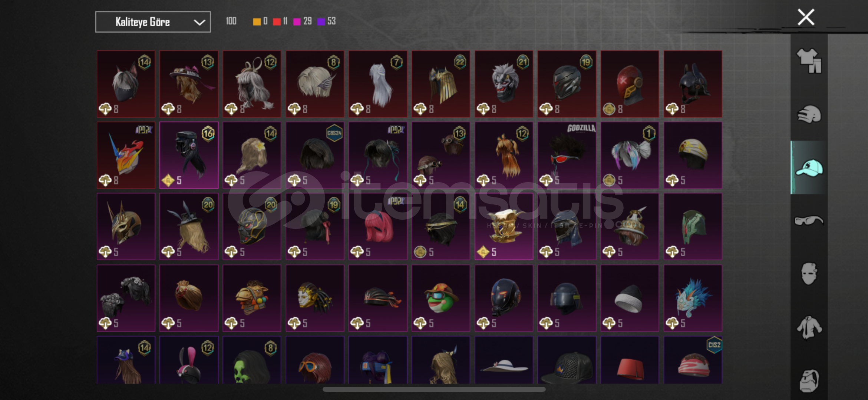Image resolution: width=868 pixels, height=400 pixels.
Task: Select the white joker mask level 21 item
Action: 504,84
